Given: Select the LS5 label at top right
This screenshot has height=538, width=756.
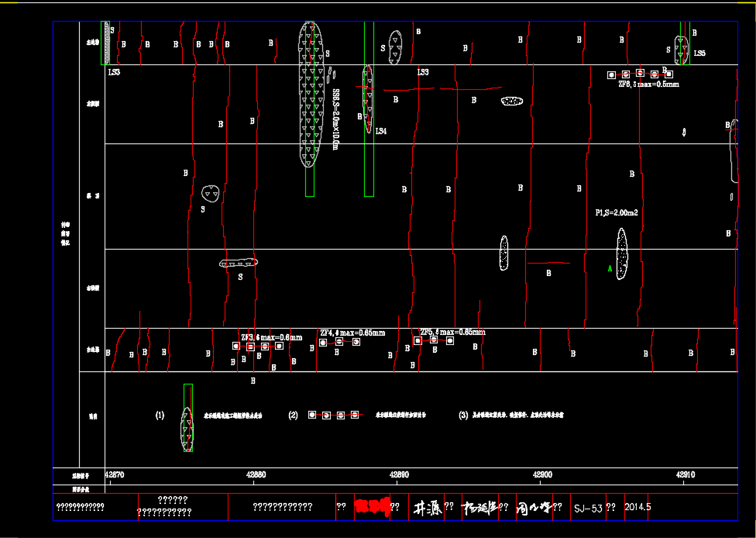Looking at the screenshot, I should tap(699, 53).
